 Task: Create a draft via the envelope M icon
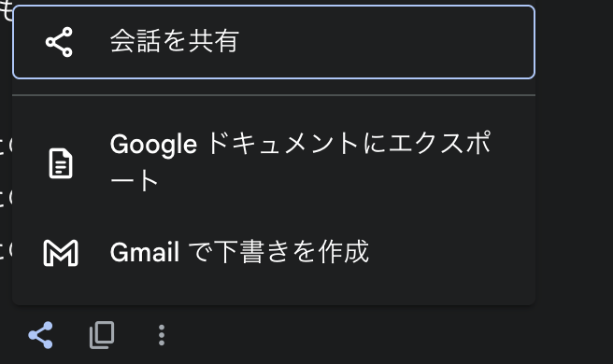61,253
